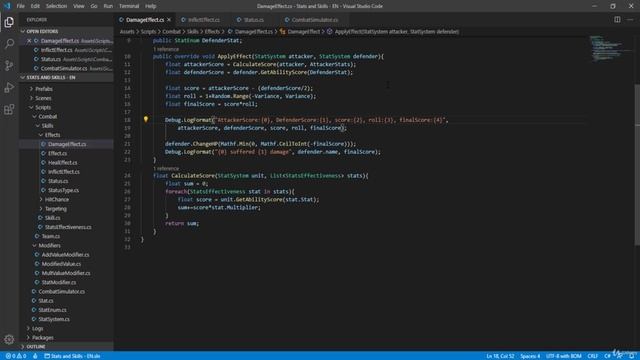Viewport: 640px width, 360px height.
Task: Open the View menu
Action: 79,6
